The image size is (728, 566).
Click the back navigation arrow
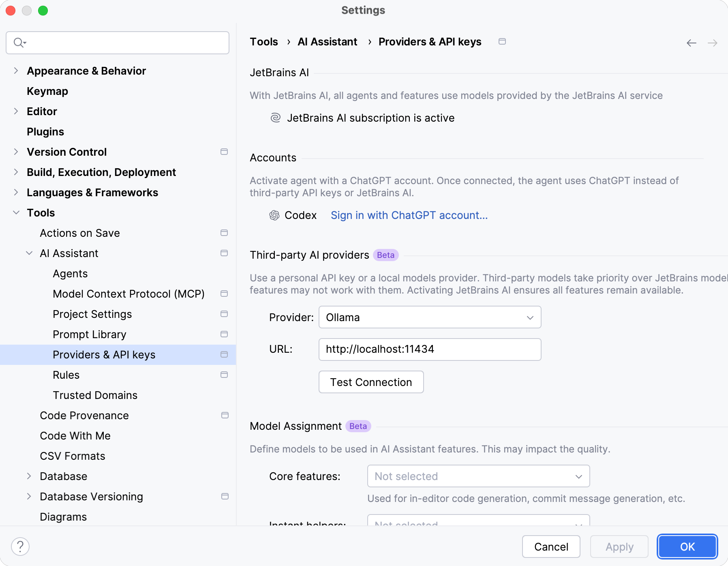click(691, 43)
